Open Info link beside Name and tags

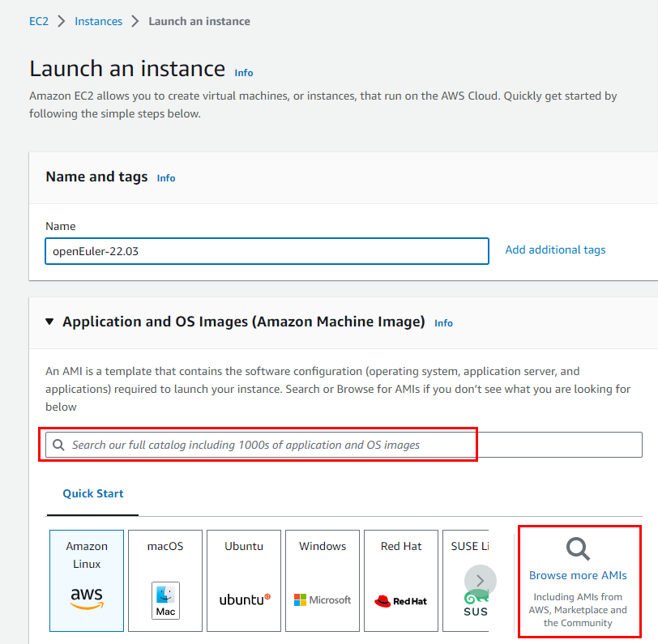(166, 178)
